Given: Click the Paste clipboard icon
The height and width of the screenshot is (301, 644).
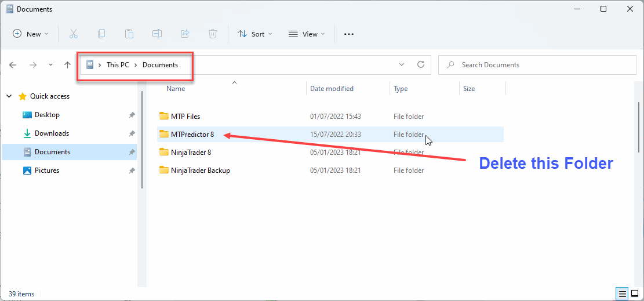Looking at the screenshot, I should click(129, 34).
